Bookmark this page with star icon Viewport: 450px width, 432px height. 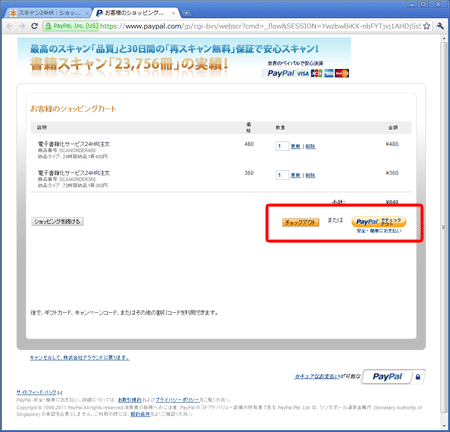pyautogui.click(x=426, y=26)
